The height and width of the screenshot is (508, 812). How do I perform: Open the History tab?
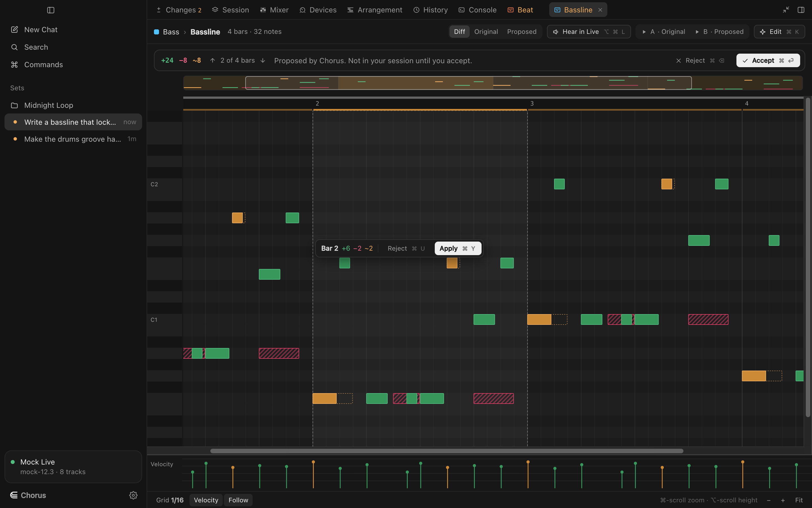pos(431,10)
